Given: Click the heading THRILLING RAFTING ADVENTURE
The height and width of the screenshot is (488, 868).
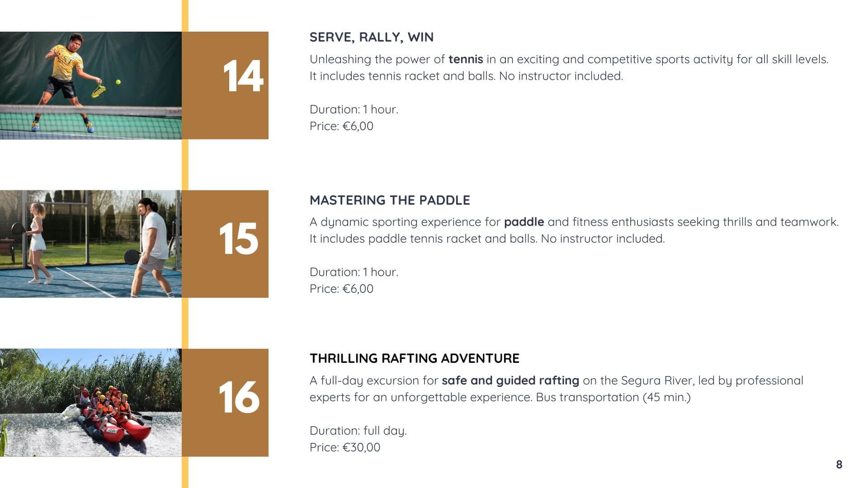Looking at the screenshot, I should coord(415,358).
